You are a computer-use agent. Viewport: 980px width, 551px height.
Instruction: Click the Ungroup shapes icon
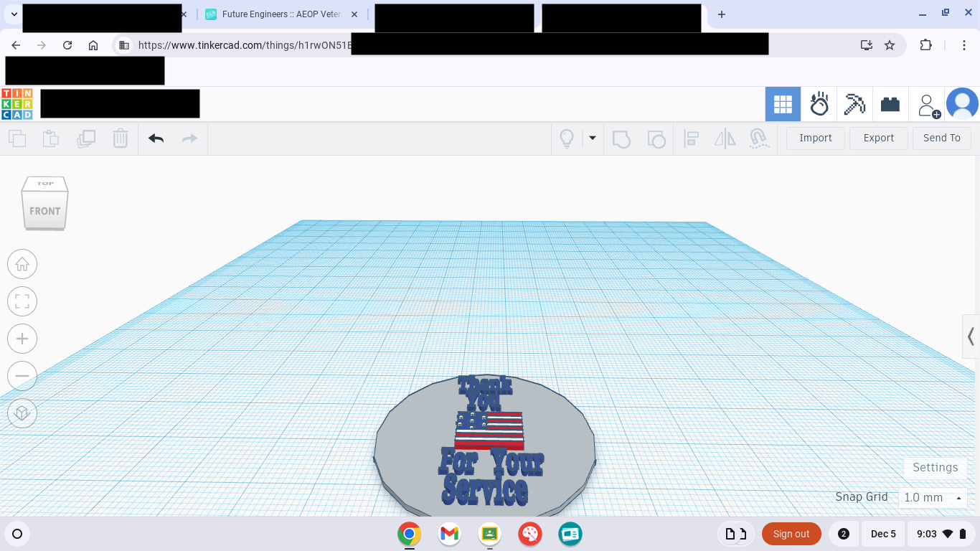[656, 138]
